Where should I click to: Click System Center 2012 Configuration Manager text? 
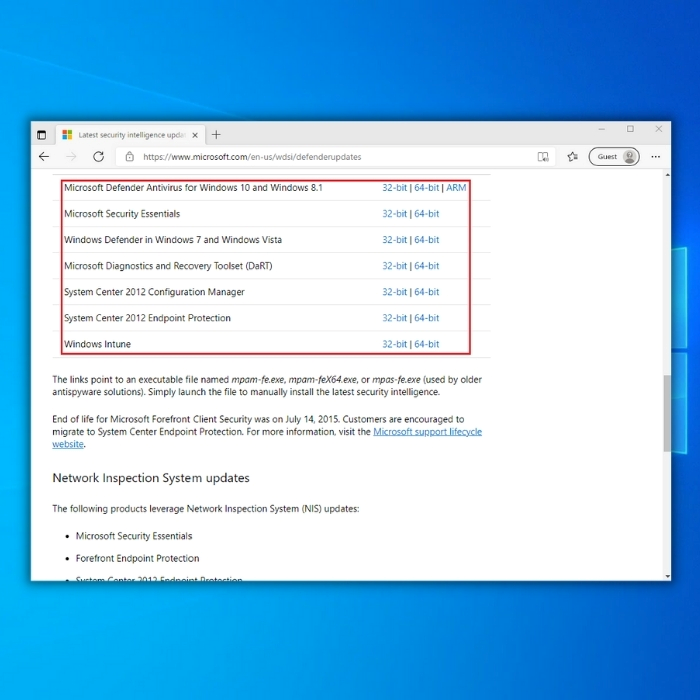(x=154, y=292)
